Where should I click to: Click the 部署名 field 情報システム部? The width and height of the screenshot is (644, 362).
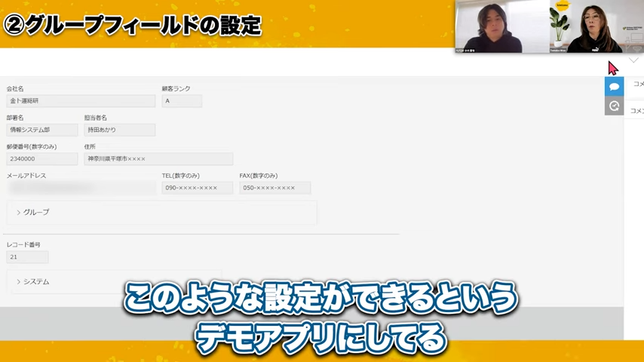tap(42, 130)
